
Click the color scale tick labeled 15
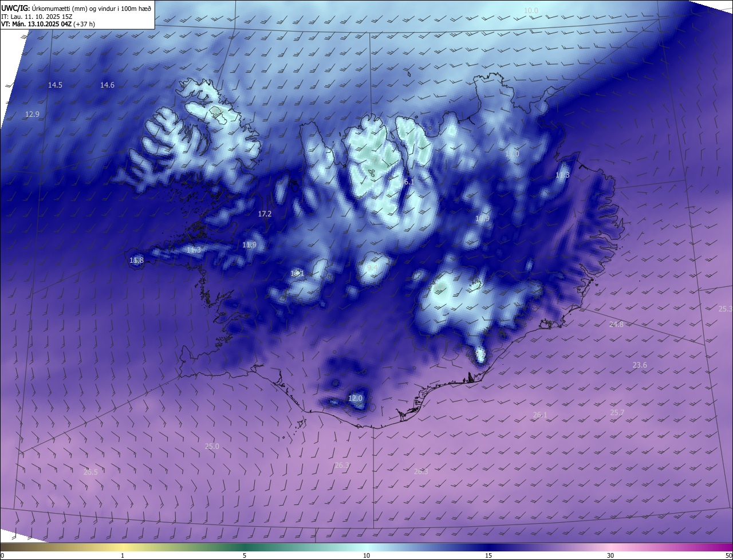click(x=488, y=555)
